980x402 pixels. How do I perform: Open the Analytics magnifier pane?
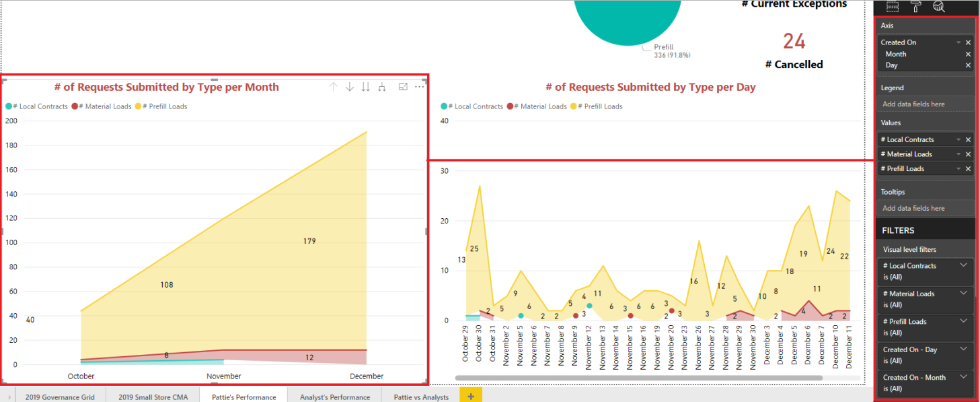(939, 6)
